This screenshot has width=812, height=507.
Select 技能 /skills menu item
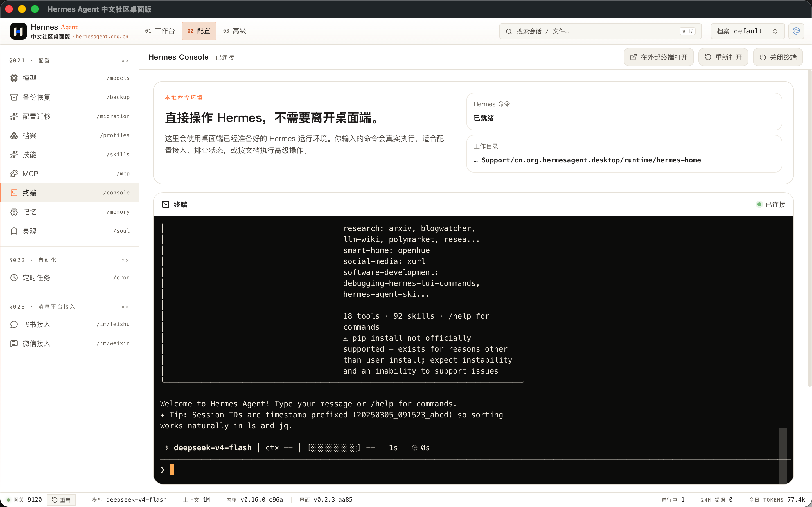click(70, 155)
